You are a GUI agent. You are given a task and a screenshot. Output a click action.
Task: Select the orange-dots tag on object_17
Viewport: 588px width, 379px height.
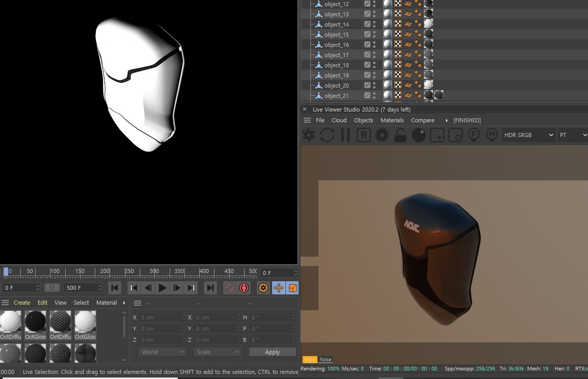pos(418,55)
